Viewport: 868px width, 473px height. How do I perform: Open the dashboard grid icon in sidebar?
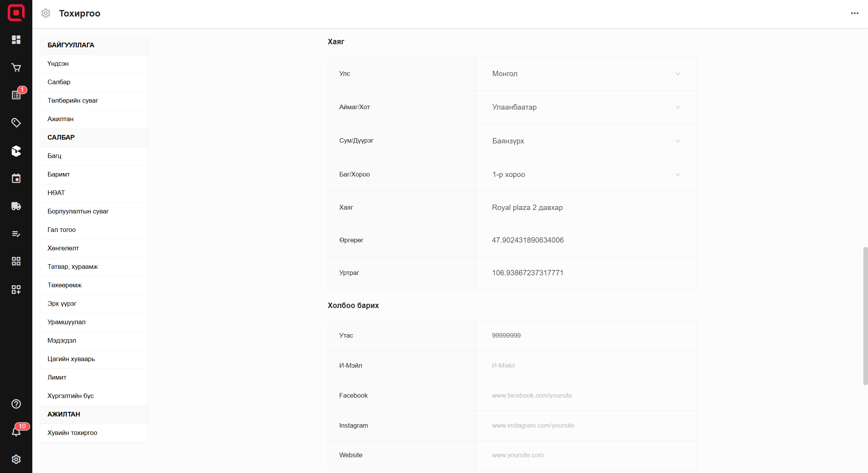pyautogui.click(x=16, y=40)
